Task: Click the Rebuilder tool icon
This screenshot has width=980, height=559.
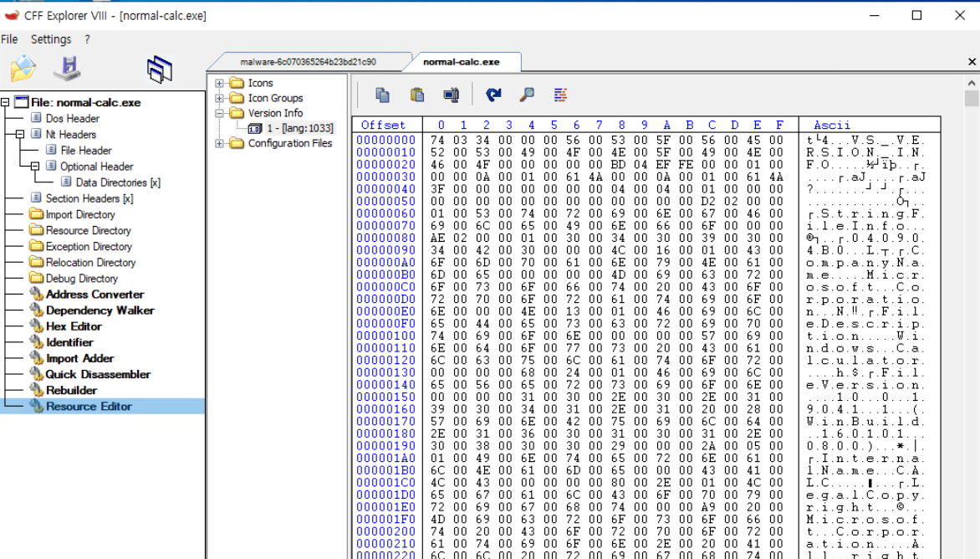Action: coord(37,390)
